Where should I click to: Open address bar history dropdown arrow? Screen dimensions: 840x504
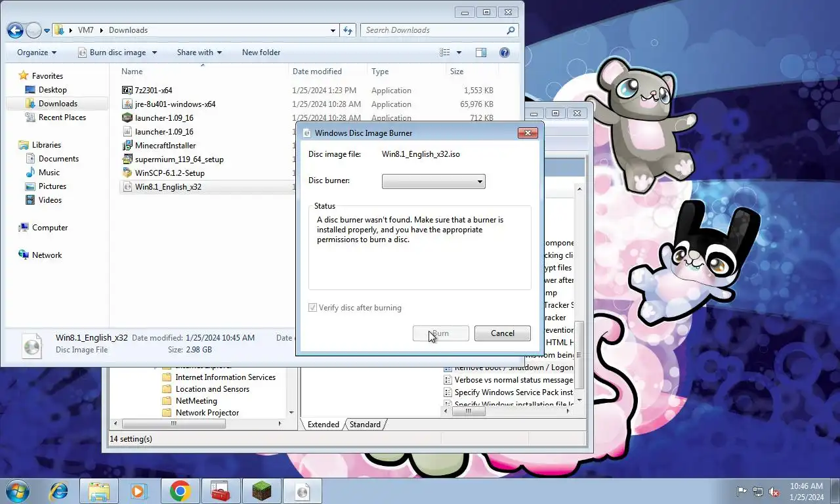tap(333, 30)
